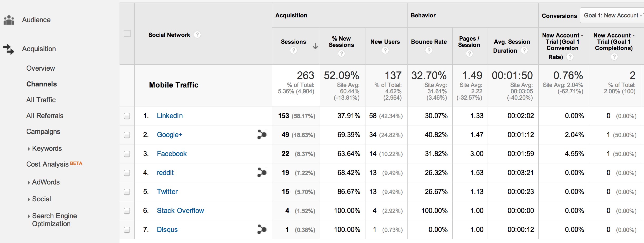
Task: Sort by the Pages / Session column header
Action: coord(469,42)
